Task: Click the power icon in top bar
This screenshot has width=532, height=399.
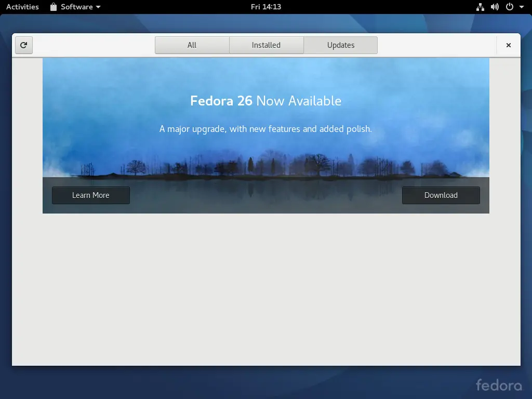Action: [x=509, y=7]
